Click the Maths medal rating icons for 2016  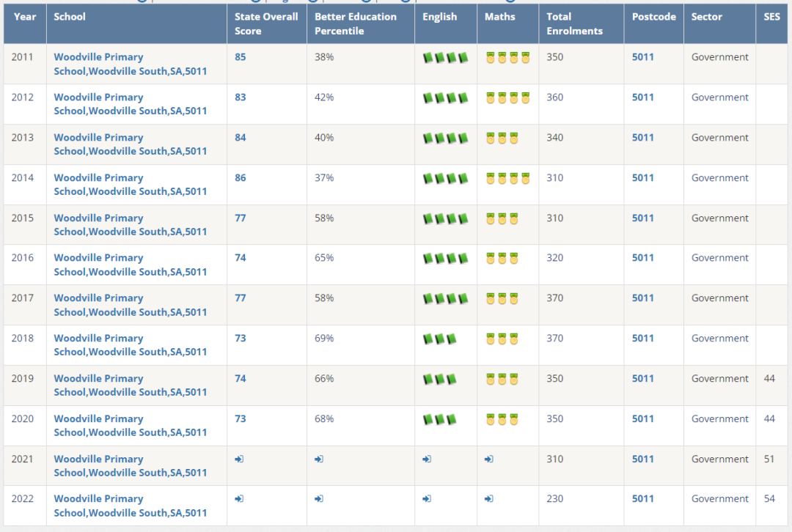click(502, 259)
